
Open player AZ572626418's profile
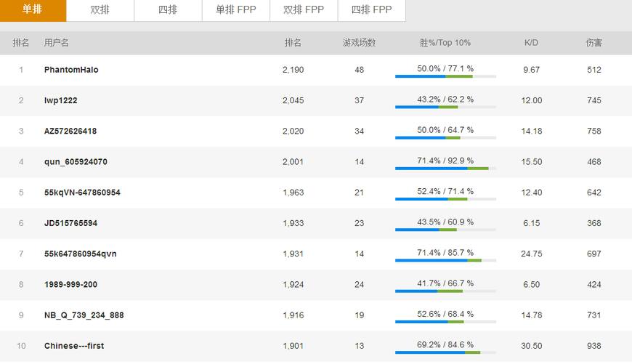point(70,132)
